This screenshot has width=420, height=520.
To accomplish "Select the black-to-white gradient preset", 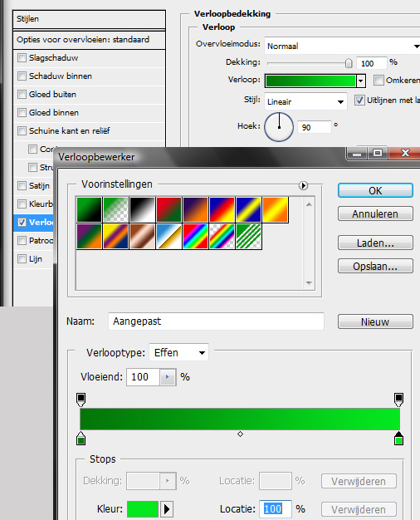I will click(142, 209).
